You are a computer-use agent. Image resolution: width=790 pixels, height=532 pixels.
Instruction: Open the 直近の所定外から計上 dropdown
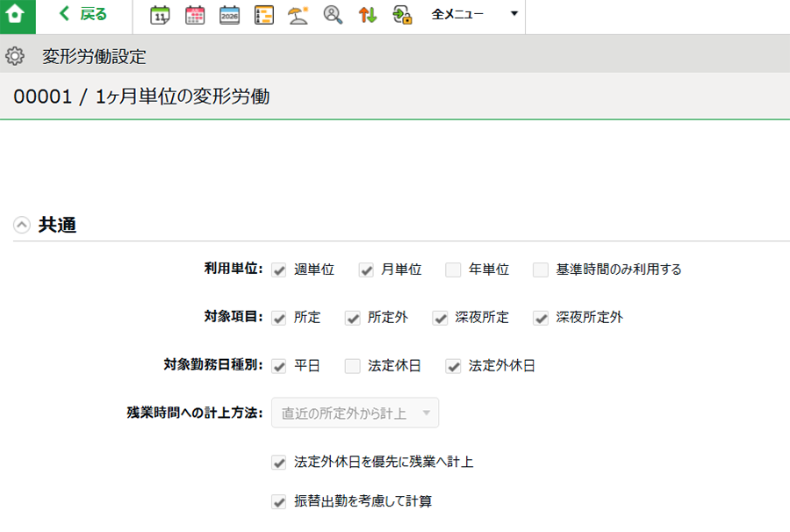pyautogui.click(x=355, y=413)
